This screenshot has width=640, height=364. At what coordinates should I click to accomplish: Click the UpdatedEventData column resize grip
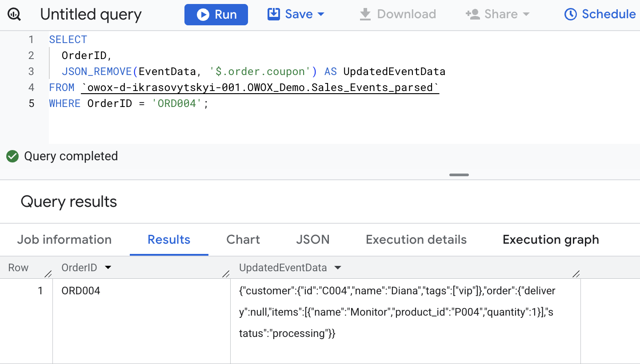pyautogui.click(x=576, y=274)
